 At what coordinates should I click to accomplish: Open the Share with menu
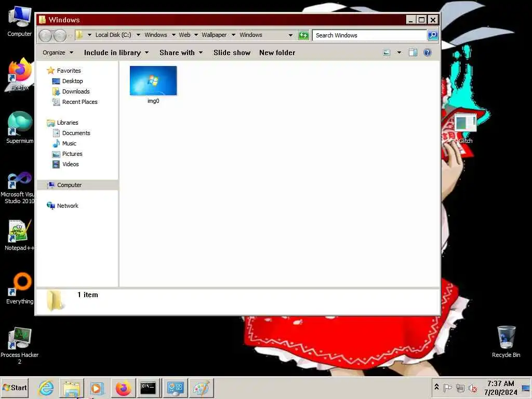click(x=181, y=52)
